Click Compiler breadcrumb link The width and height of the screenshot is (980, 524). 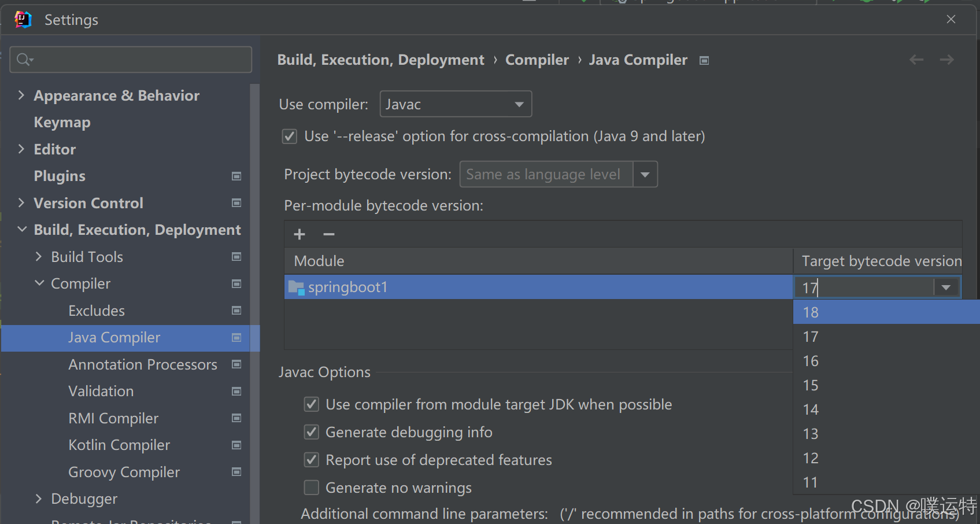(537, 60)
